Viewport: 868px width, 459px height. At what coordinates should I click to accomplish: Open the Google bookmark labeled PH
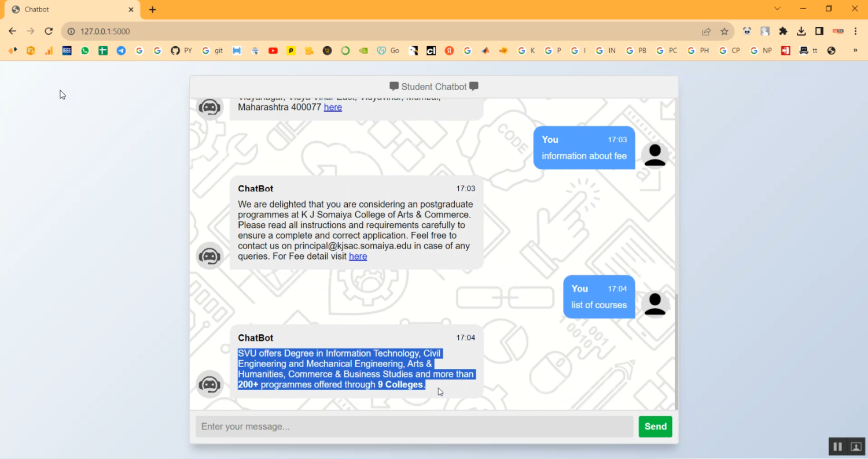[698, 51]
